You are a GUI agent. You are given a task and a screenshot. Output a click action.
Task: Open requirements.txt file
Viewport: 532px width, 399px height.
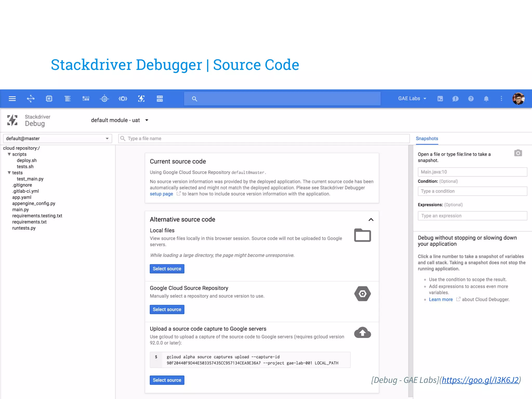29,222
